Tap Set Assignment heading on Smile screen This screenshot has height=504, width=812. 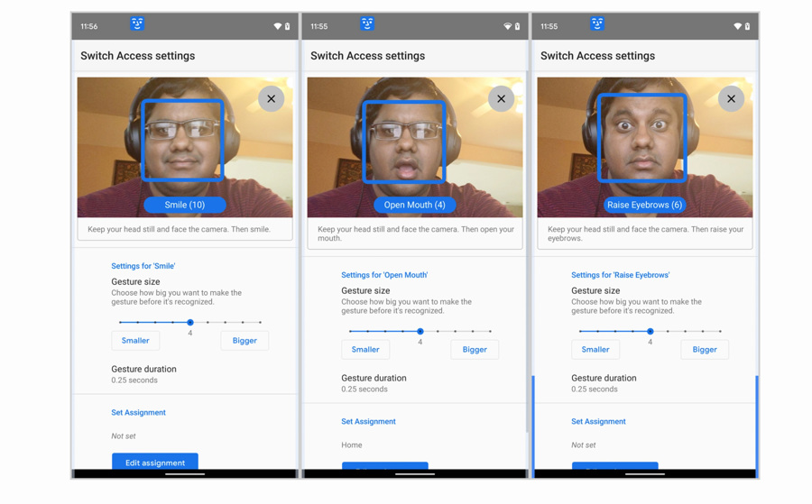point(138,412)
